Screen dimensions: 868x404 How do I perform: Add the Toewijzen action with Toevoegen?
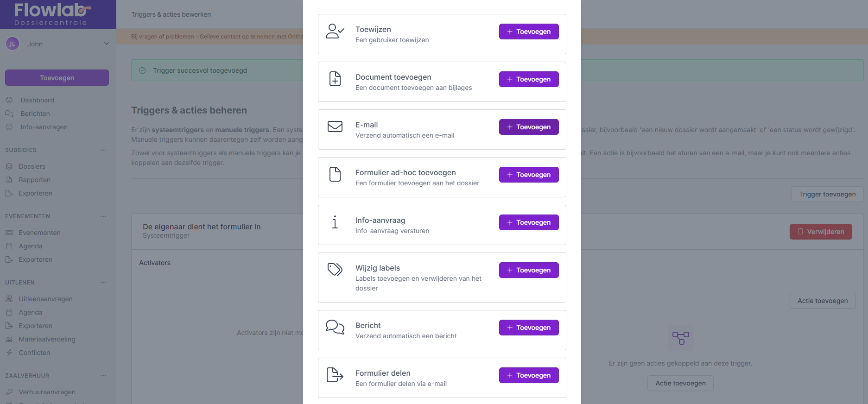pos(529,32)
